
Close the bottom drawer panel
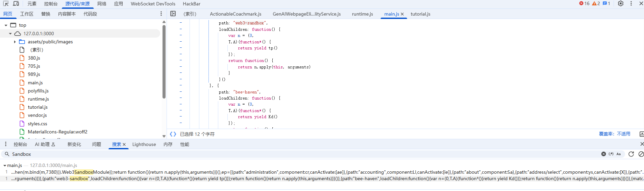click(642, 144)
